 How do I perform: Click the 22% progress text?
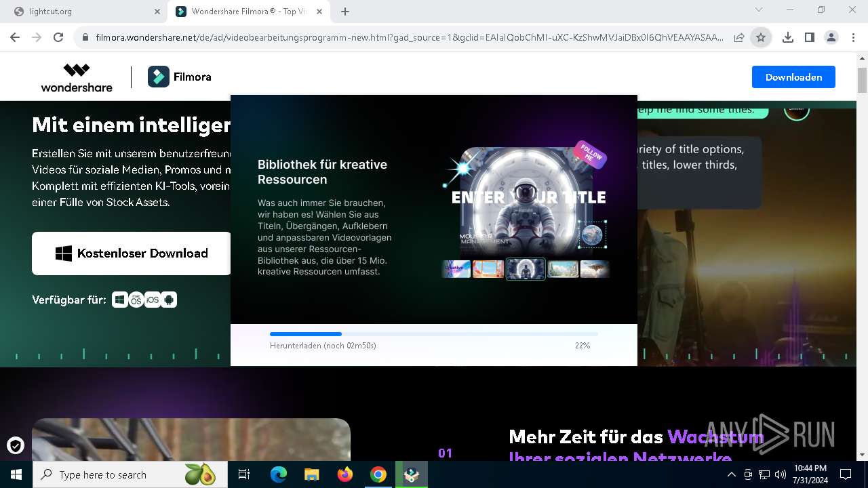click(583, 346)
